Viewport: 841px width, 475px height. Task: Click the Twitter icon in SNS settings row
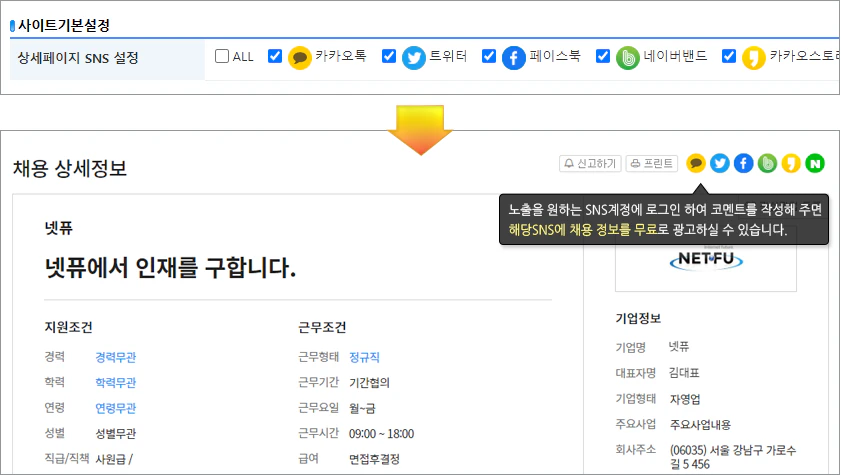click(414, 58)
